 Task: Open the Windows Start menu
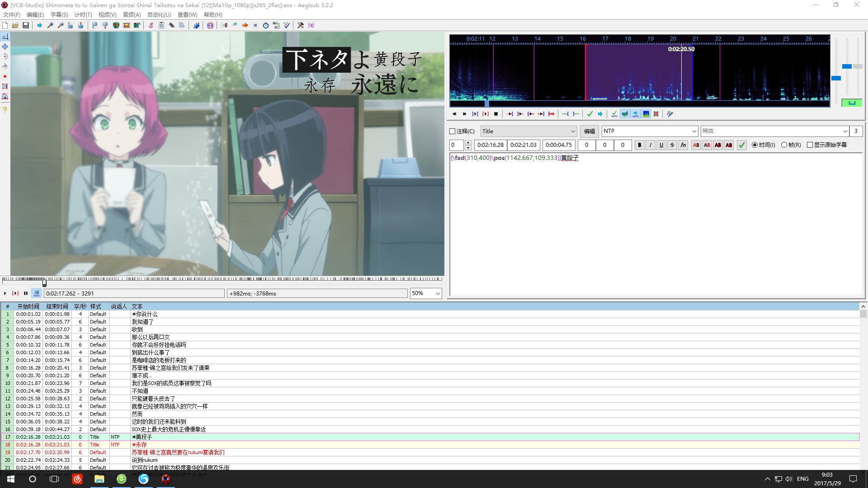(x=11, y=479)
